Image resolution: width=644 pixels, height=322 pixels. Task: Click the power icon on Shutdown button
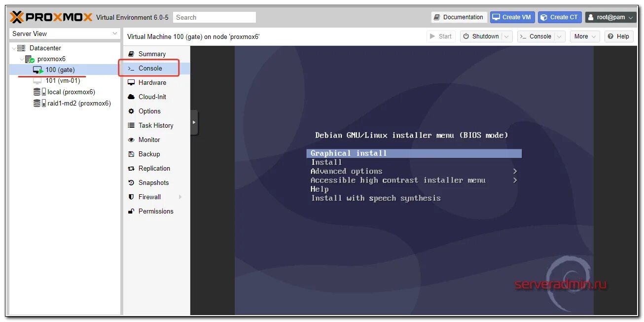[466, 36]
